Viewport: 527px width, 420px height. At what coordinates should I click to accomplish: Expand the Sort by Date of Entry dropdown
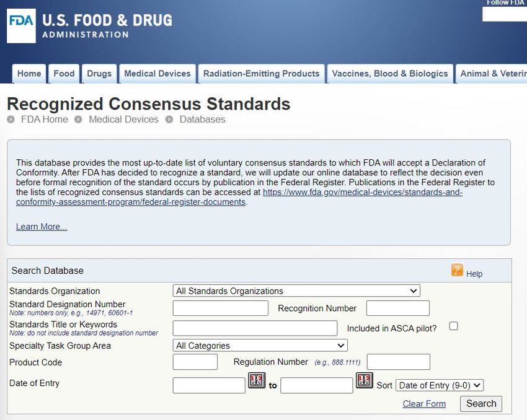tap(439, 385)
